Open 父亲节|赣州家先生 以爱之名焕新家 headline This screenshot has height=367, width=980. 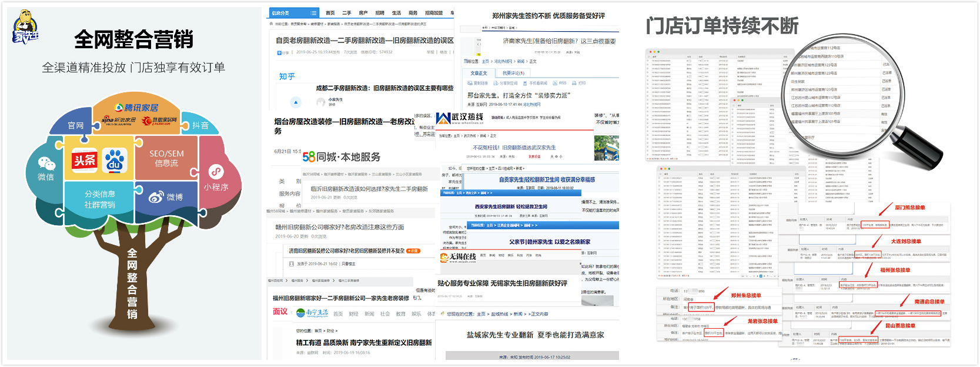550,242
